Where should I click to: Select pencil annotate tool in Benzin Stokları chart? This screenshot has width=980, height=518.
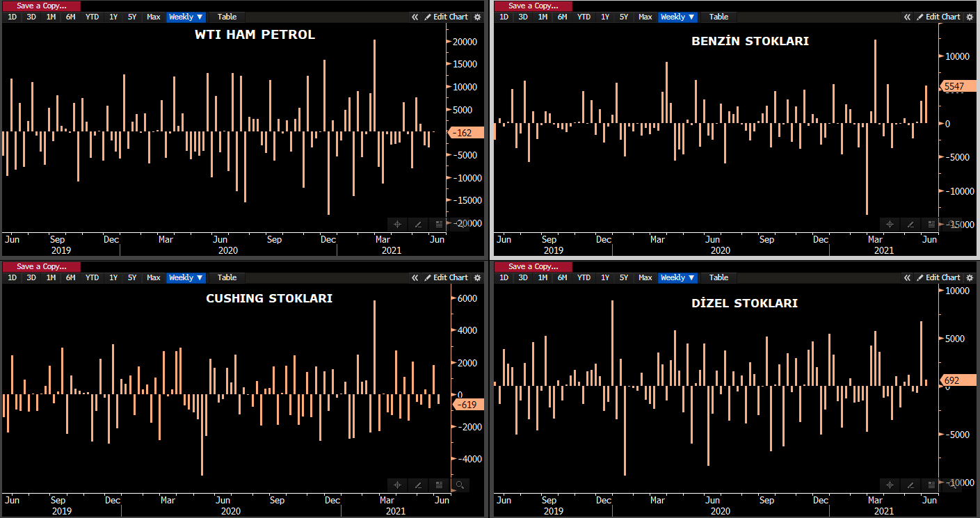tap(910, 224)
